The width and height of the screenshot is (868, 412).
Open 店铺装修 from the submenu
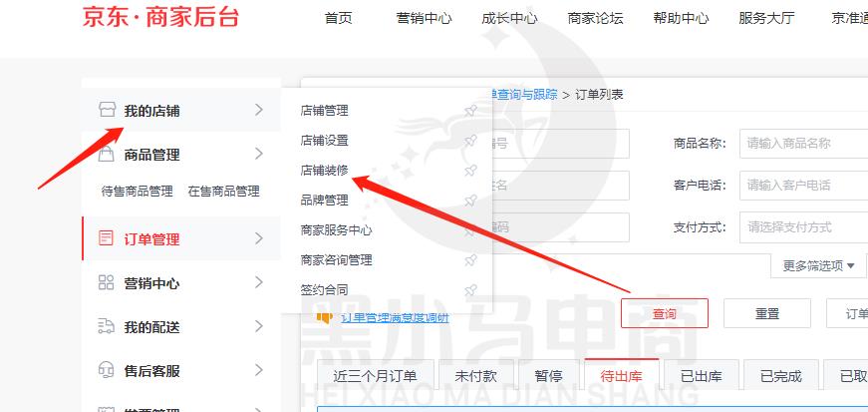click(325, 171)
